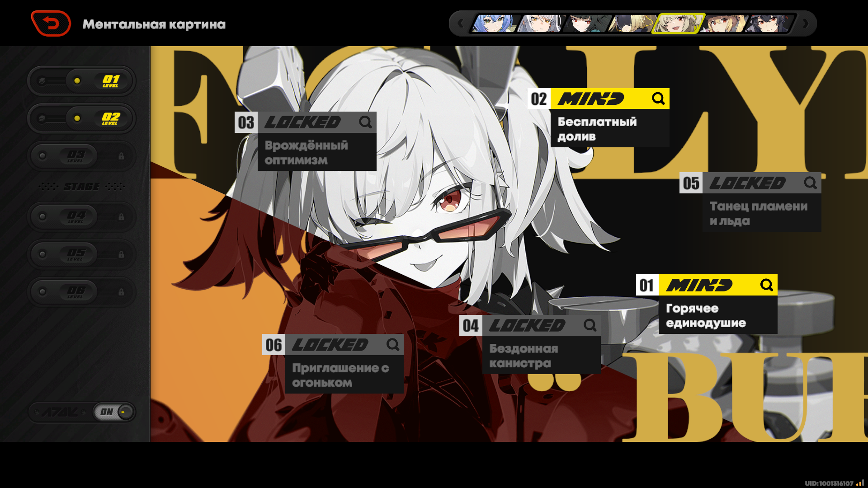Select the silver-haired character thumbnail
The image size is (868, 488).
coord(541,23)
